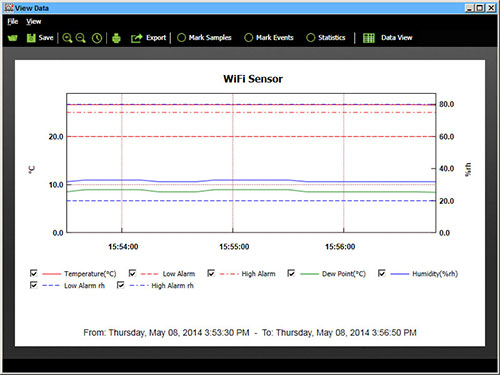Uncheck the High Alarm rh checkbox
Viewport: 500px width, 375px height.
click(121, 285)
